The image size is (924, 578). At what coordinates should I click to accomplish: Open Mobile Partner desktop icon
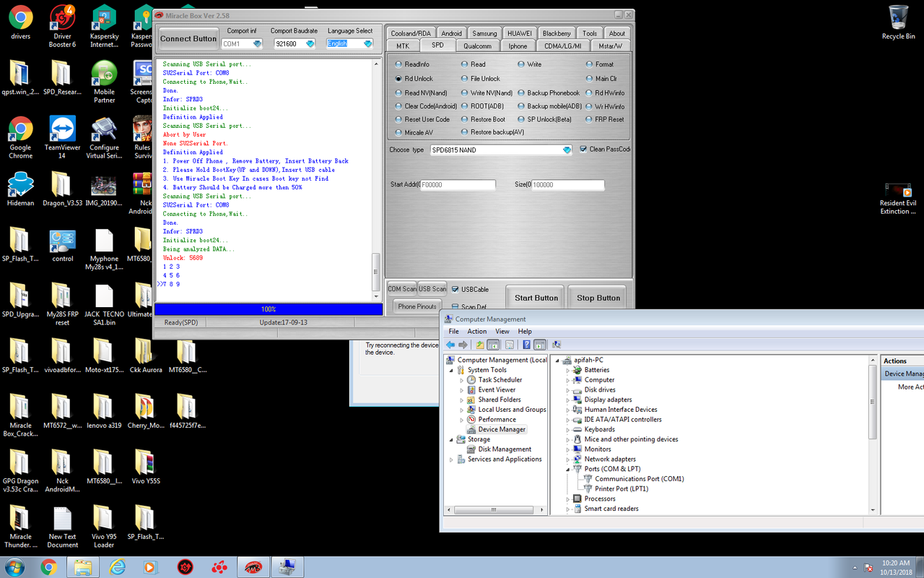104,82
